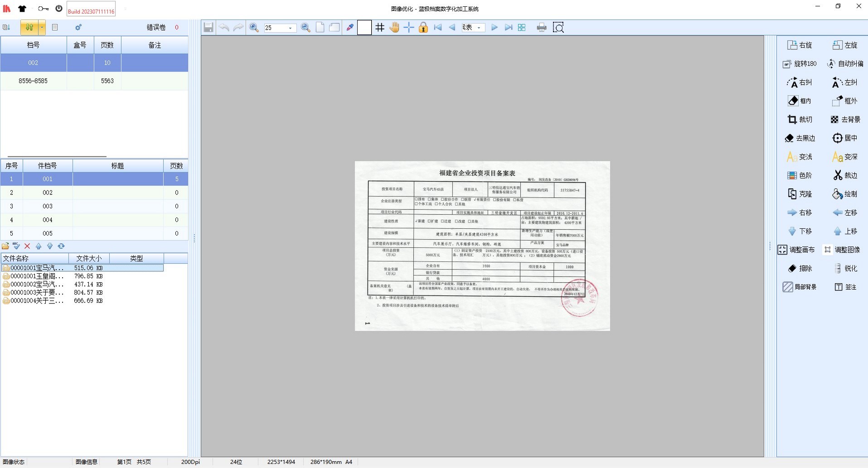Screen dimensions: 868x468
Task: Click the 裁切 crop tool
Action: [x=800, y=120]
